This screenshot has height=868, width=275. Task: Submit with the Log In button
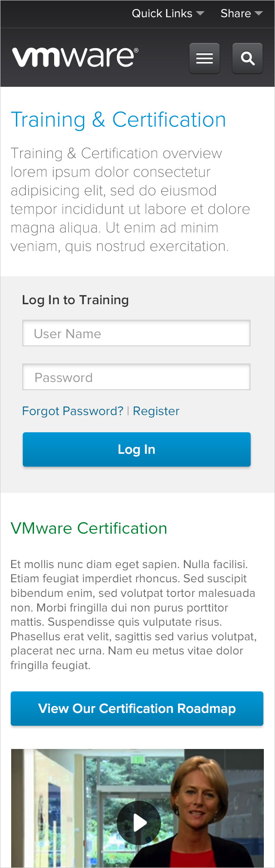[137, 449]
